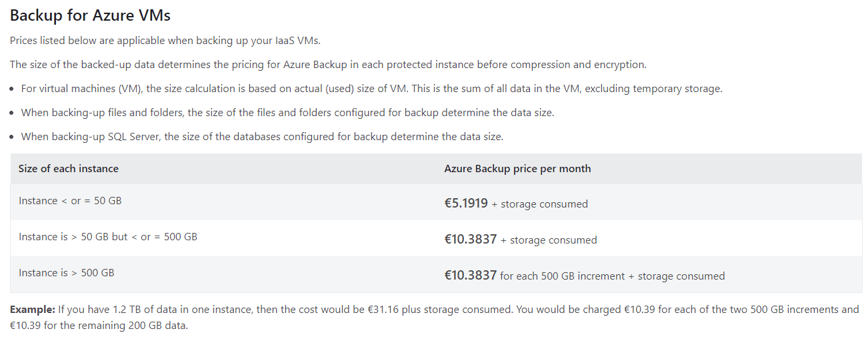
Task: Click the €5.1919 price value
Action: pos(466,203)
